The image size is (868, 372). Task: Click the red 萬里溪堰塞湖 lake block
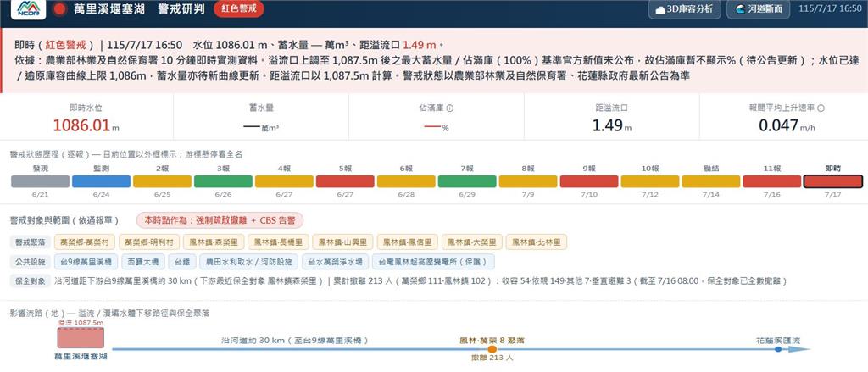81,337
